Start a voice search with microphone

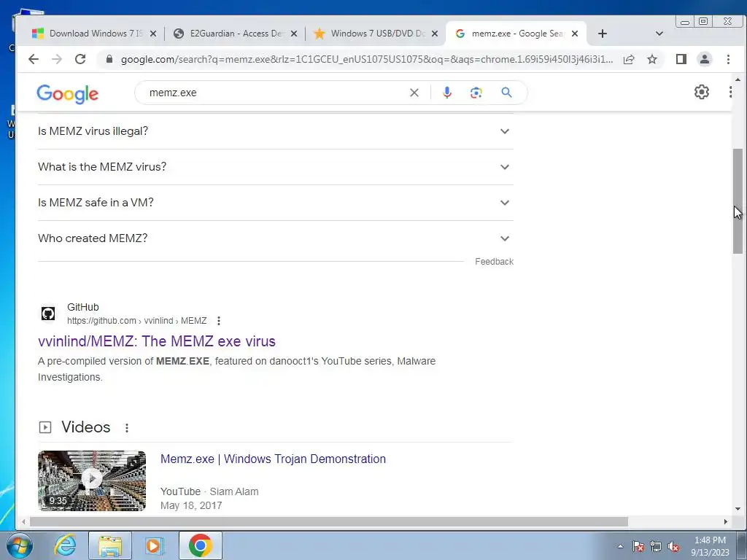(x=447, y=93)
